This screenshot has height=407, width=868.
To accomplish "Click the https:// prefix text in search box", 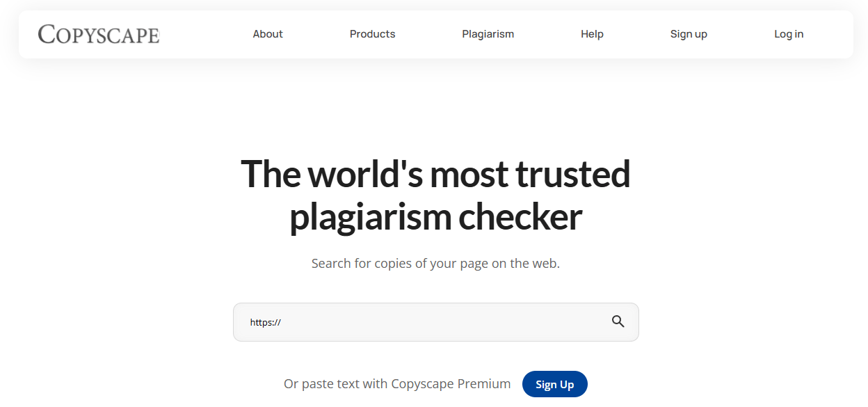I will (x=265, y=322).
